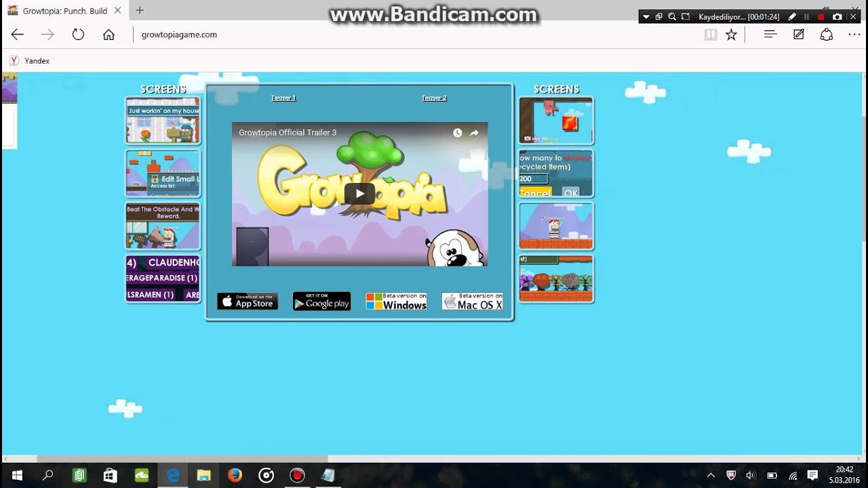This screenshot has width=868, height=488.
Task: Open File Explorer from the taskbar
Action: (204, 475)
